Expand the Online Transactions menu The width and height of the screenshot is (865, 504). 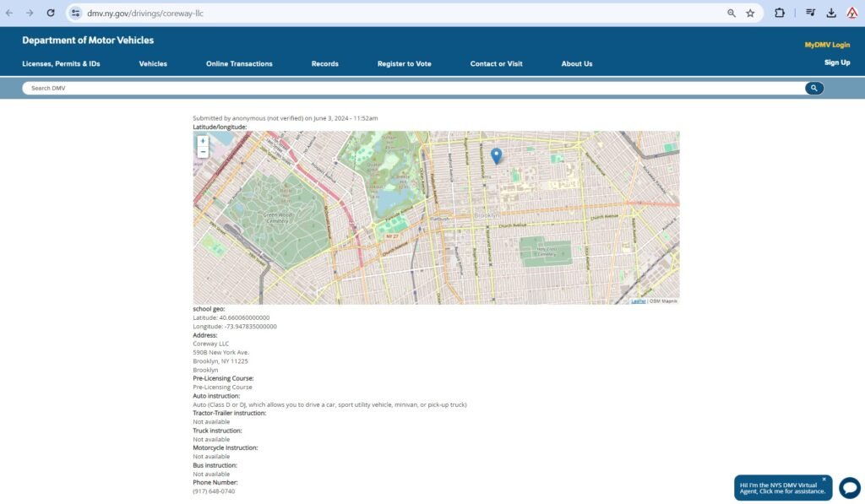tap(239, 64)
